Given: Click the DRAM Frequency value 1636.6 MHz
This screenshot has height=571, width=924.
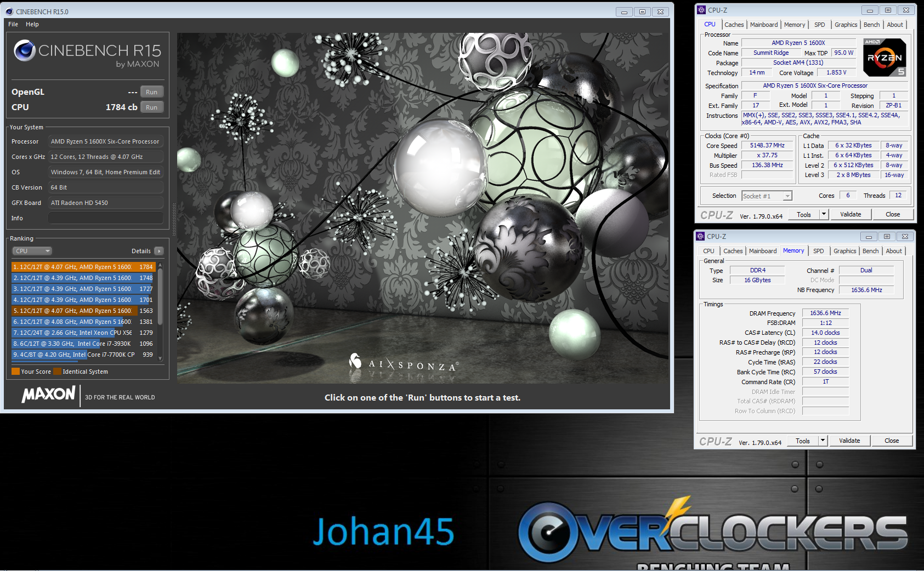Looking at the screenshot, I should pos(825,313).
